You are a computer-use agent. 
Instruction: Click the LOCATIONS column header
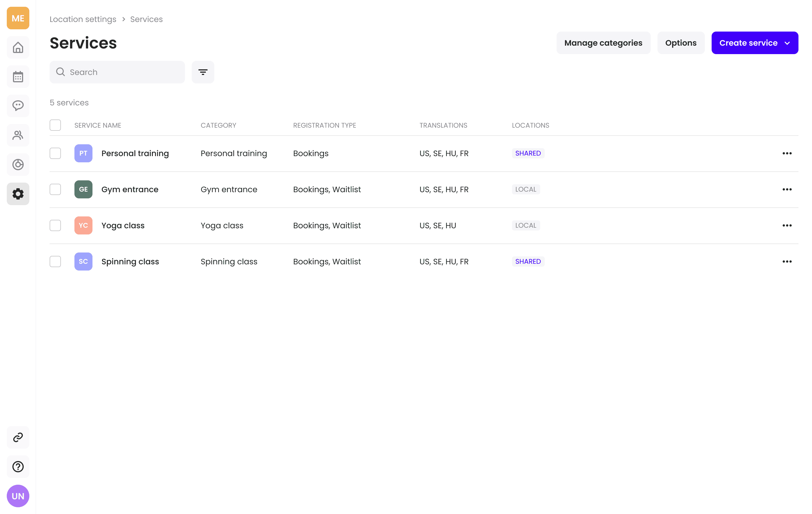530,125
